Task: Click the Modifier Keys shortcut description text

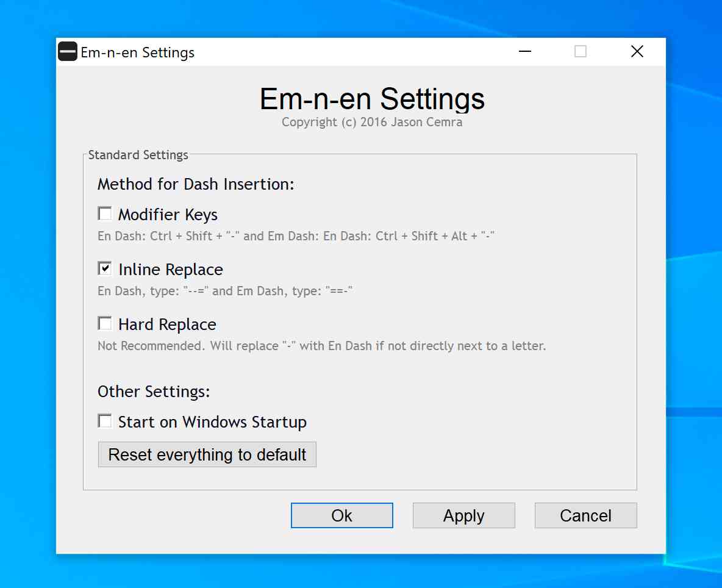Action: coord(296,236)
